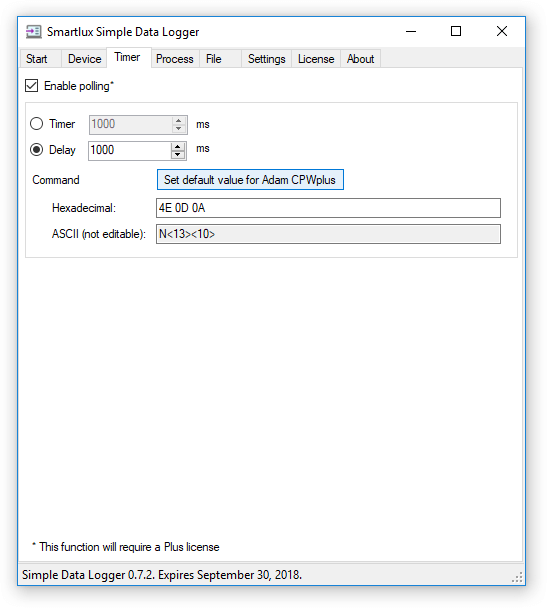Viewport: 547px width, 608px height.
Task: Close the Smartlux Simple Data Logger window
Action: [x=502, y=31]
